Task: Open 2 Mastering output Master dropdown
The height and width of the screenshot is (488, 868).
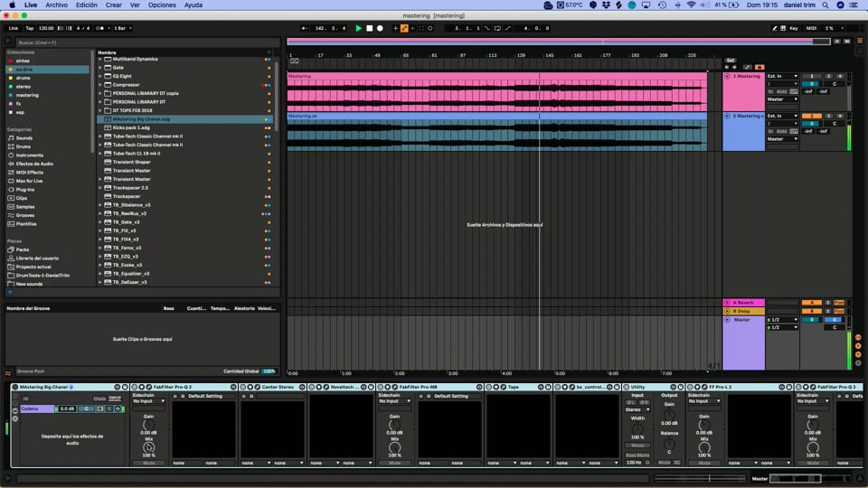Action: [781, 139]
